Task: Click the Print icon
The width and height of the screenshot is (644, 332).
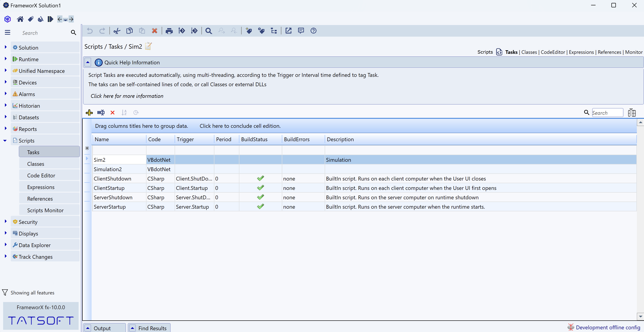Action: click(x=169, y=31)
